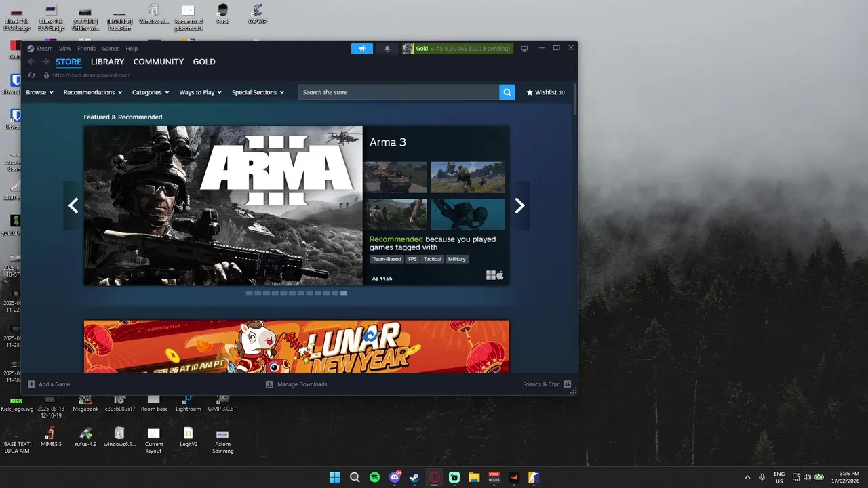Select the FPS tag
This screenshot has height=488, width=868.
tap(412, 259)
